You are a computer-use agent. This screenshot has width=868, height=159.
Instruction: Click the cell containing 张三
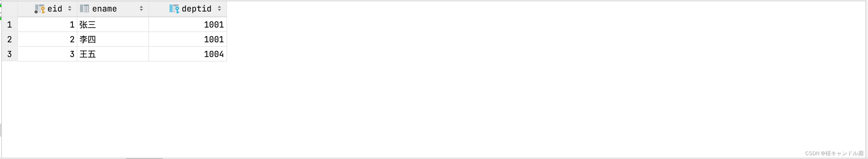113,25
